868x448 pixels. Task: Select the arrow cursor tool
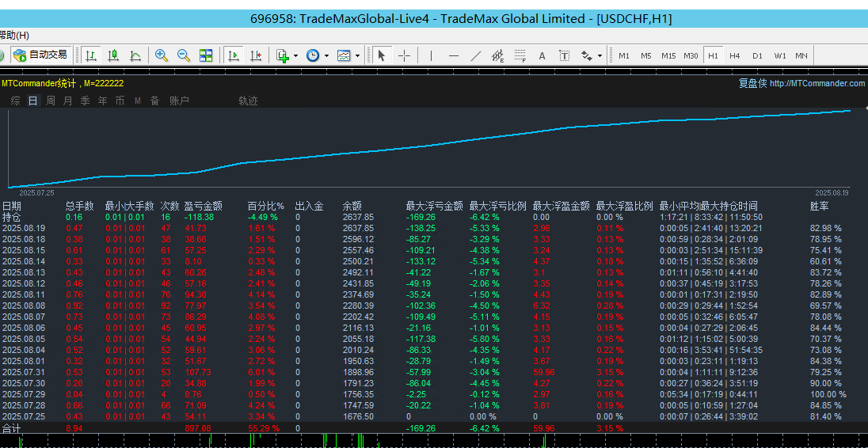(382, 55)
